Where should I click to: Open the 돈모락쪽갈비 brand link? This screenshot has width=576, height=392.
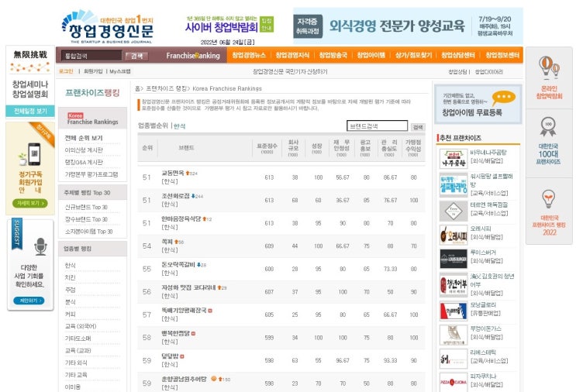pyautogui.click(x=178, y=264)
